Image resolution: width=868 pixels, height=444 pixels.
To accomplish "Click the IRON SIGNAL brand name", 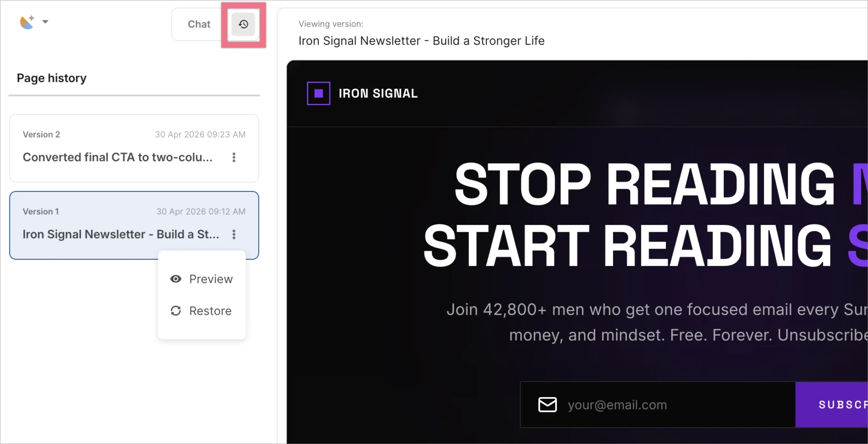I will [x=378, y=93].
